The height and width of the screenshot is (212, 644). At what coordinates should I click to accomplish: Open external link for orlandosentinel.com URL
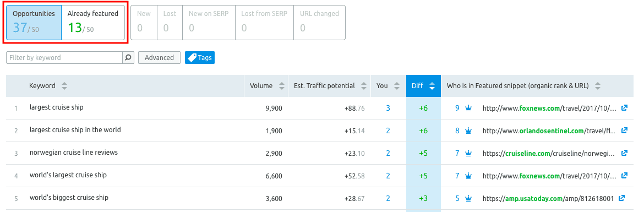624,131
